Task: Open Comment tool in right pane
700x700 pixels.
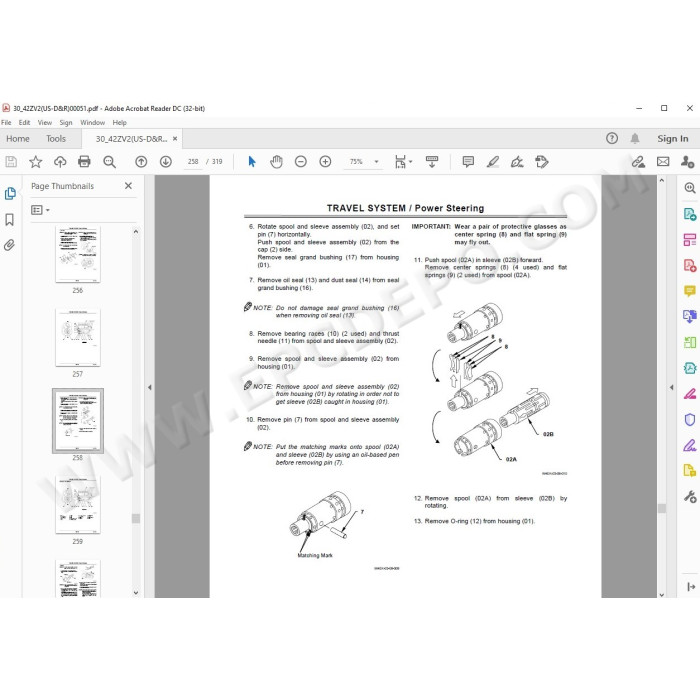Action: tap(690, 291)
